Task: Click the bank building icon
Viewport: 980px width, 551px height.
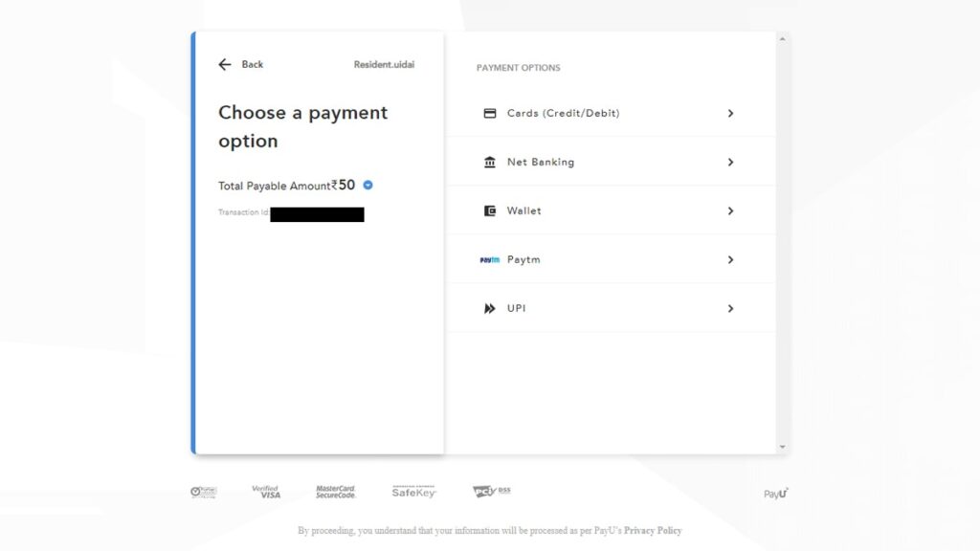Action: point(490,163)
